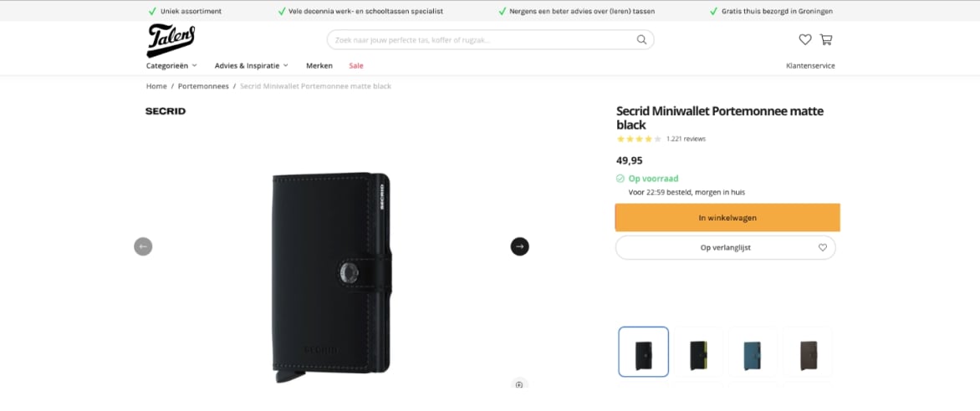Open the Merken menu item
Viewport: 980px width, 411px height.
(x=319, y=66)
